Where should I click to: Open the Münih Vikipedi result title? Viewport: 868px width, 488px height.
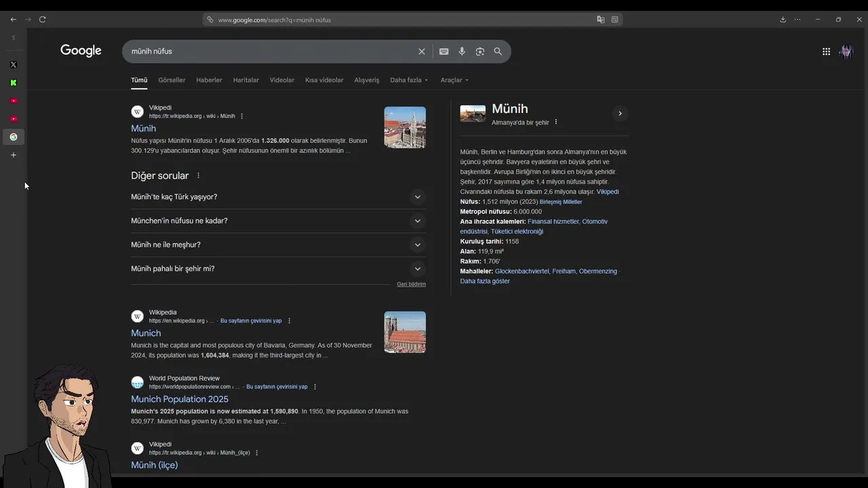143,128
